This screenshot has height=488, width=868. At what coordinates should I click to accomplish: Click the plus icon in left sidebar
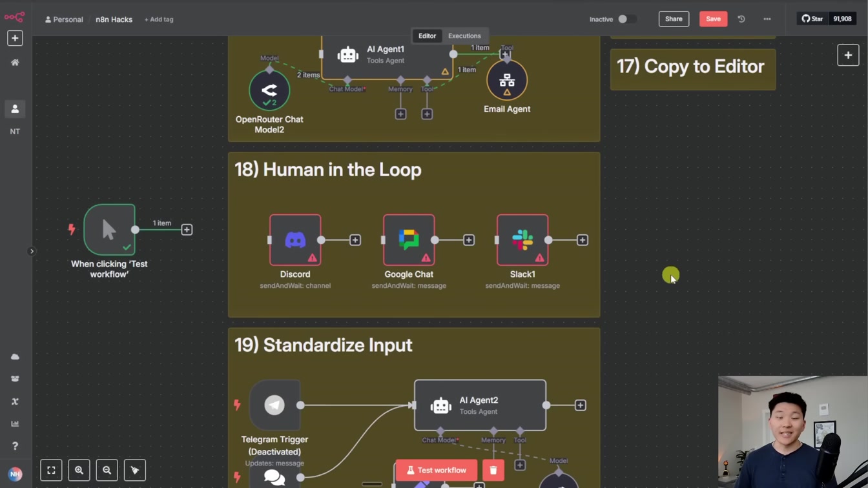point(15,38)
